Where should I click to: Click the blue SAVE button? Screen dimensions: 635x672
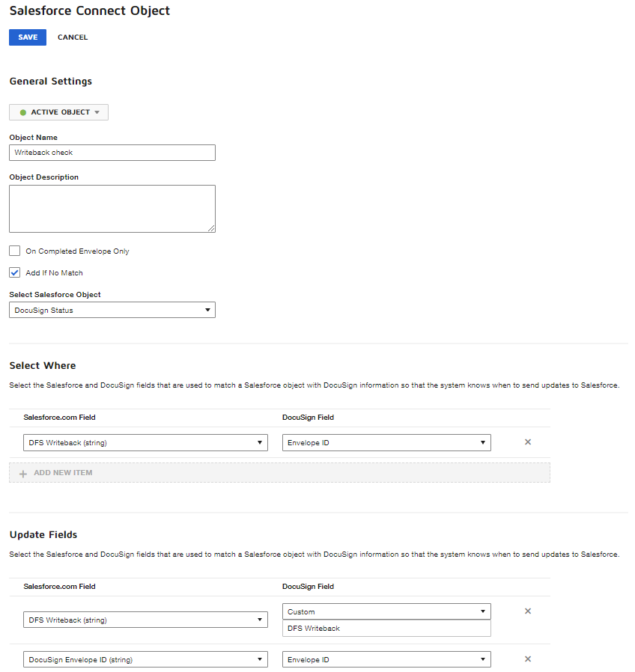pos(28,37)
